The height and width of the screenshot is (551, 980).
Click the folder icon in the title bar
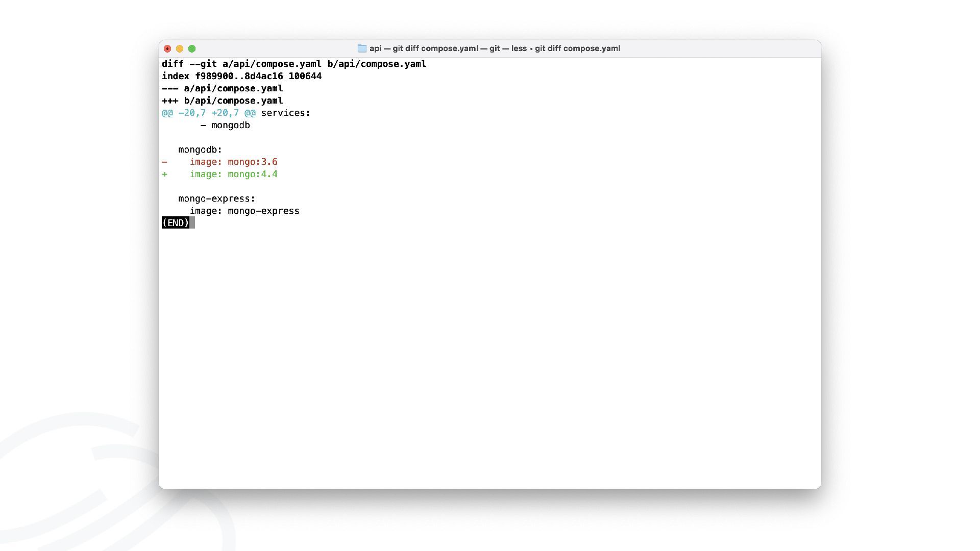point(362,48)
